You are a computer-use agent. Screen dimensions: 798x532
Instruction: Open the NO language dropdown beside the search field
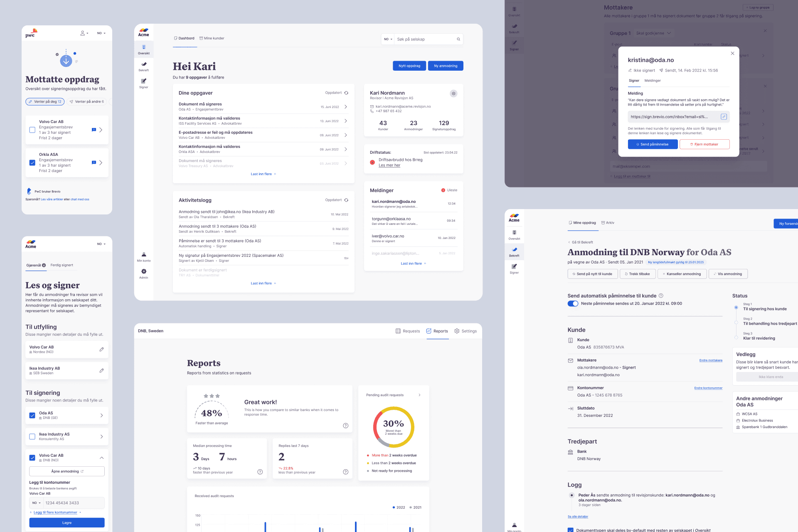388,39
